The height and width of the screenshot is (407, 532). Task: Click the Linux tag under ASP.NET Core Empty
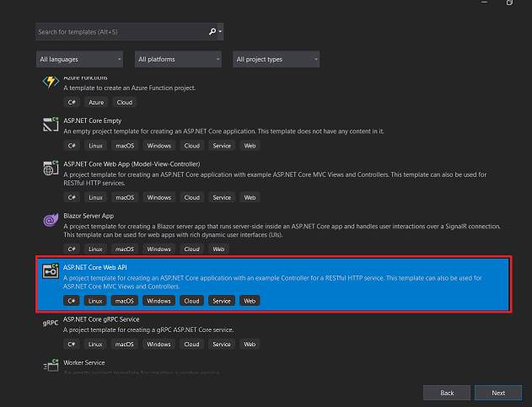coord(95,146)
